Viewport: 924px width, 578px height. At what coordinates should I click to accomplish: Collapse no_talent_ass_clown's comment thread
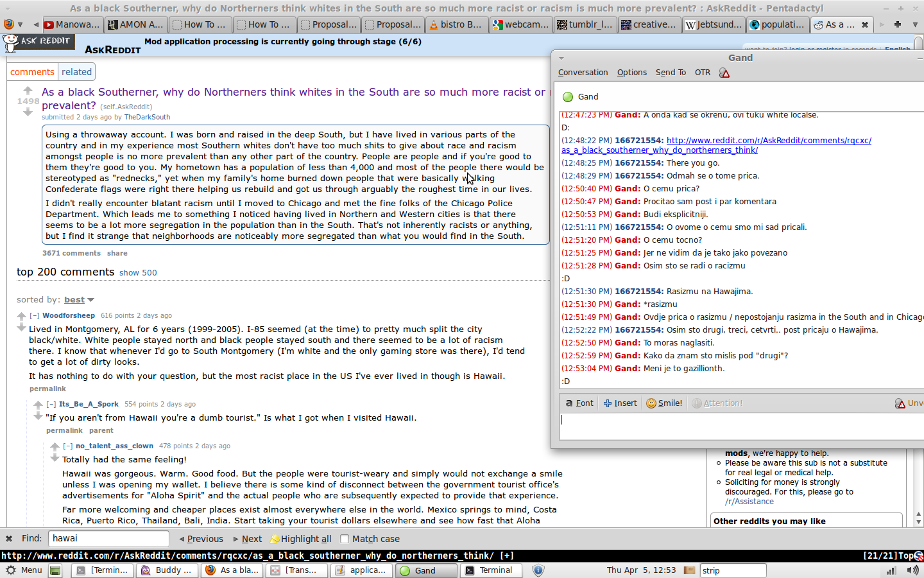point(68,446)
